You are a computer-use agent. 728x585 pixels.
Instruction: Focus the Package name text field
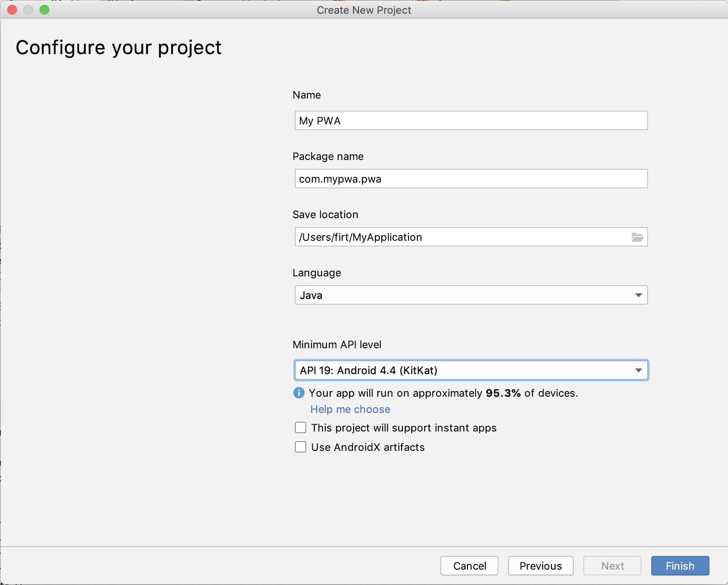coord(471,179)
